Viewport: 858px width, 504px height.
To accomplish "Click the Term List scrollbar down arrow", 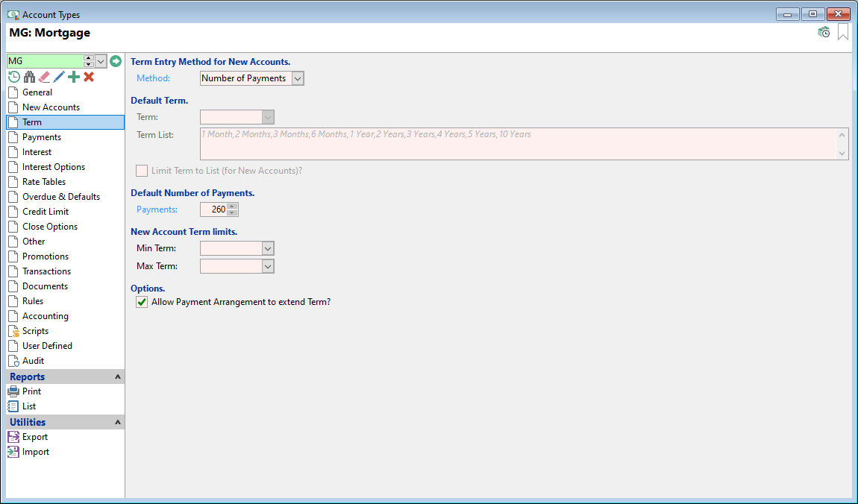I will 842,154.
